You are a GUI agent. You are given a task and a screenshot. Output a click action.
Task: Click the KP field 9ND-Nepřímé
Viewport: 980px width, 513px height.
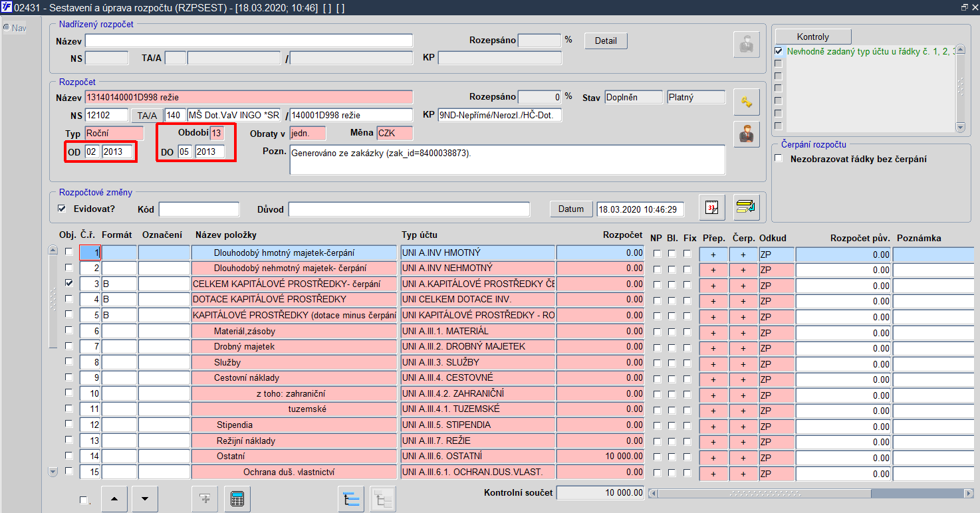pyautogui.click(x=500, y=115)
